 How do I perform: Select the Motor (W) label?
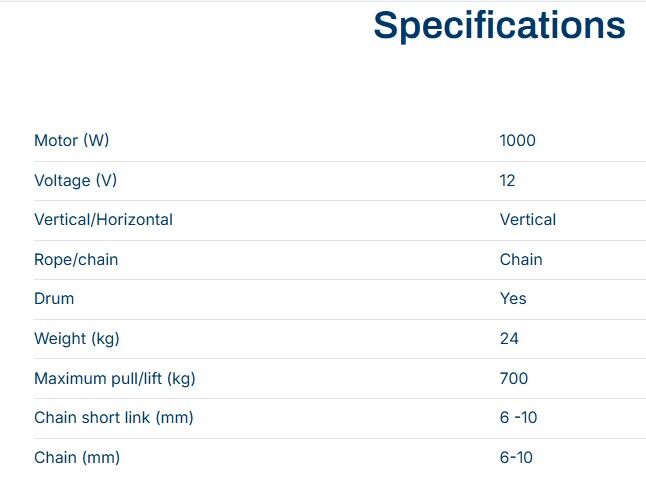71,141
